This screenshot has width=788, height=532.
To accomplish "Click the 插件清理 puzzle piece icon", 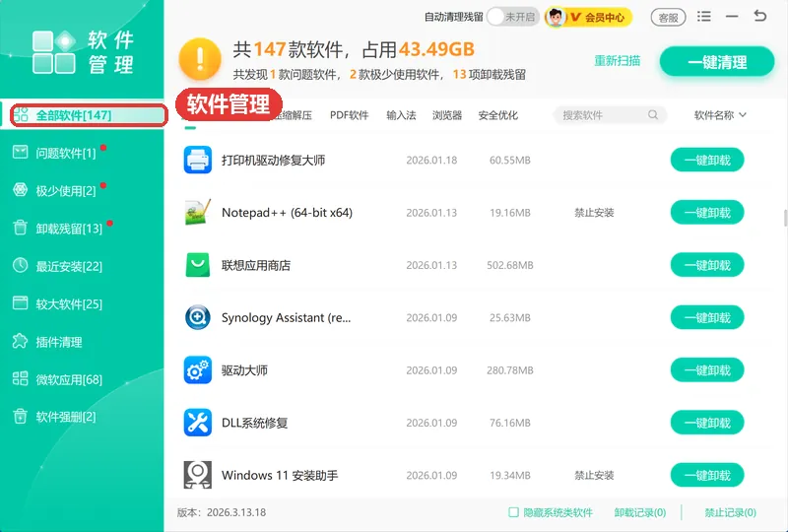I will click(x=20, y=341).
